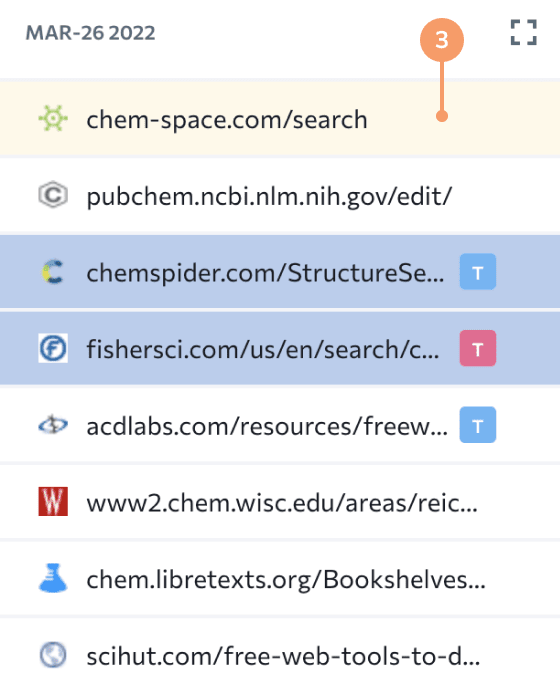Click the Fisher Scientific favicon
This screenshot has width=560, height=680.
53,348
